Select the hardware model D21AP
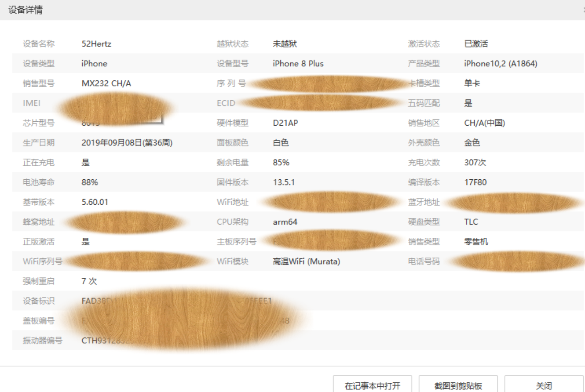 coord(285,123)
